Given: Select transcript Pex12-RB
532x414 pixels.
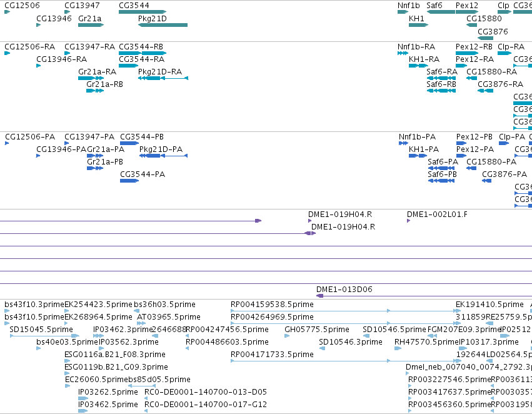Looking at the screenshot, I should click(x=474, y=46).
